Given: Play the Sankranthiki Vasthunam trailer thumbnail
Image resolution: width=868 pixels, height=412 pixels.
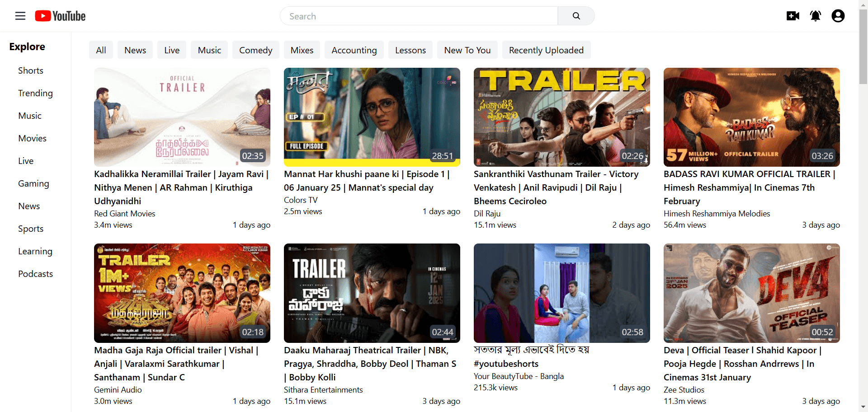Looking at the screenshot, I should pyautogui.click(x=562, y=117).
